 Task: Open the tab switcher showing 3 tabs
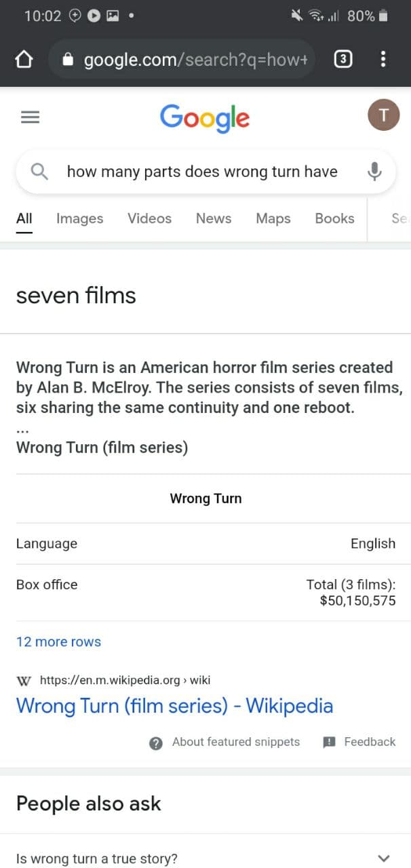343,60
